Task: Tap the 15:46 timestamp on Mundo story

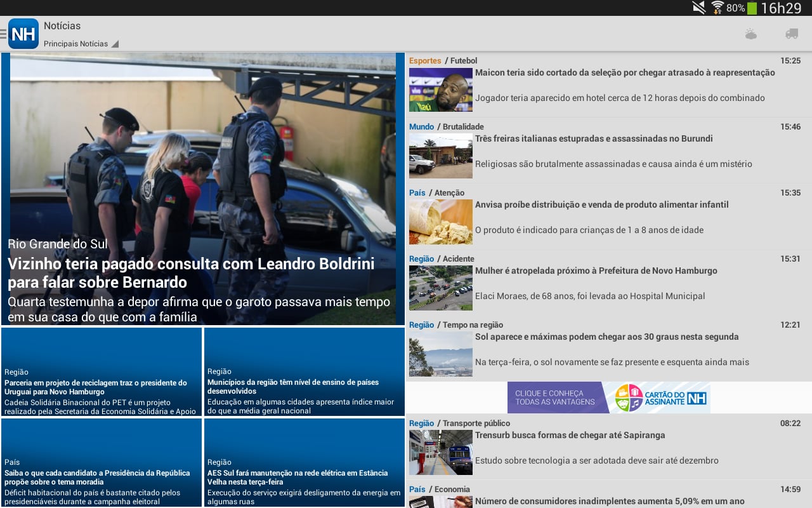Action: 790,127
